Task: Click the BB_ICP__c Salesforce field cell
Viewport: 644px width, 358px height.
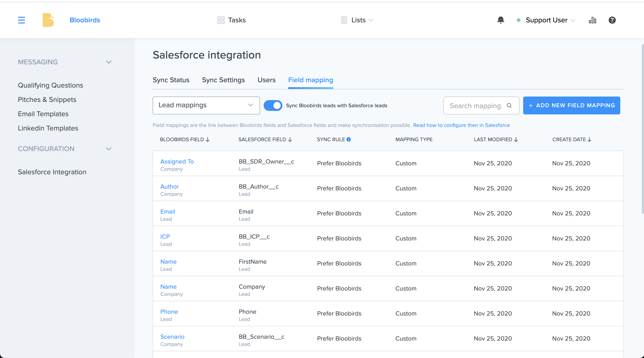Action: (254, 236)
